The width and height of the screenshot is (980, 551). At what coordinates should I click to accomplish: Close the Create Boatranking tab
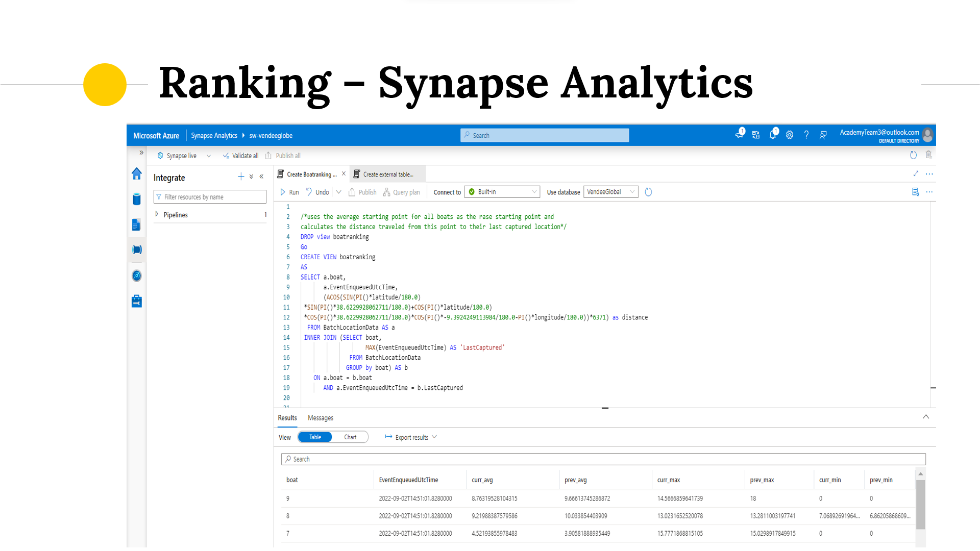click(344, 174)
